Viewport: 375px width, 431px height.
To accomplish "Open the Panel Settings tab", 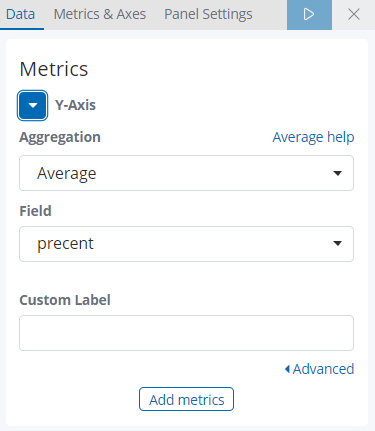I will [x=208, y=15].
